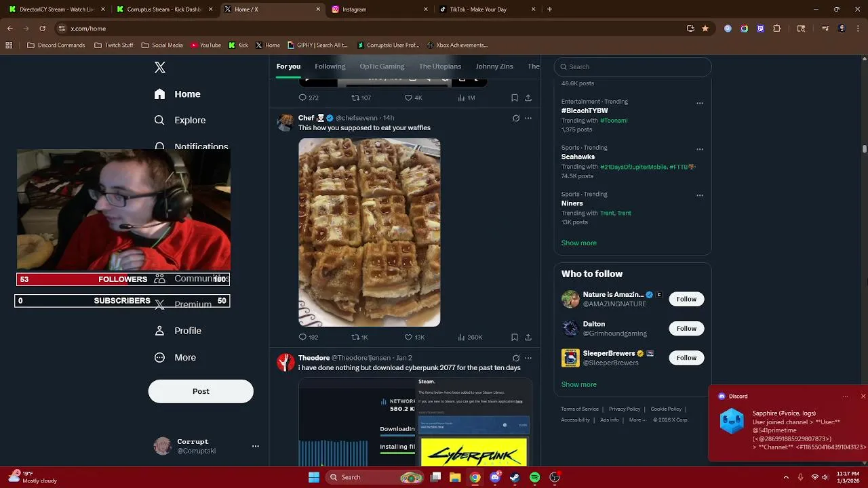This screenshot has height=488, width=868.
Task: Click #Toonami trending hashtag
Action: 614,120
